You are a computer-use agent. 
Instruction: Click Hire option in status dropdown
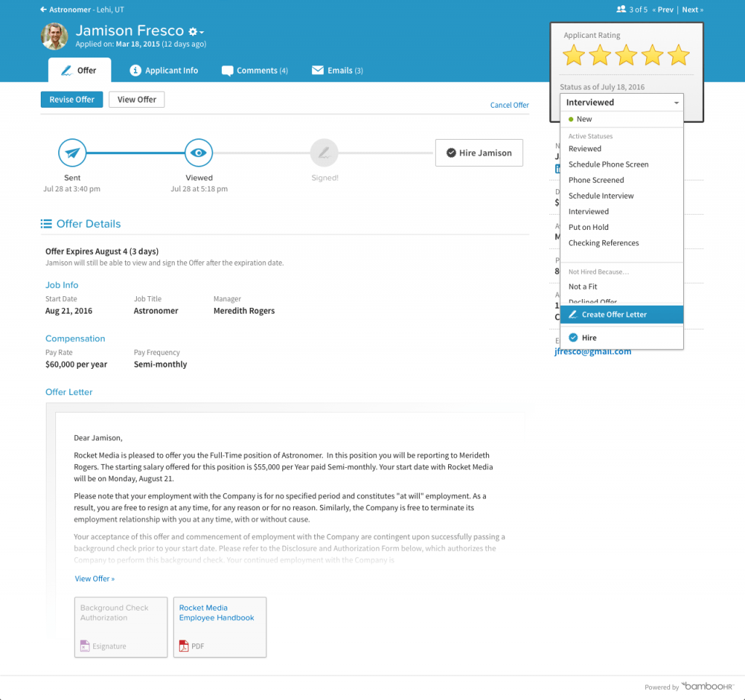(621, 338)
